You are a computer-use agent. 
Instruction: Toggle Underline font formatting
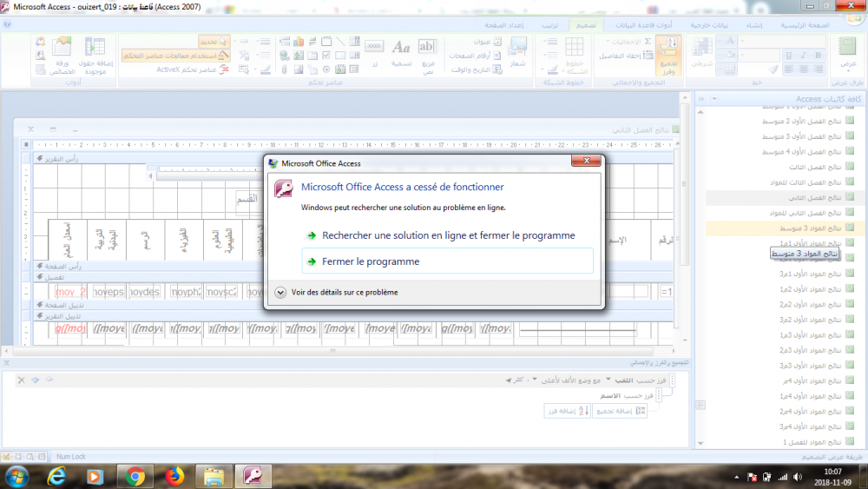pyautogui.click(x=789, y=56)
